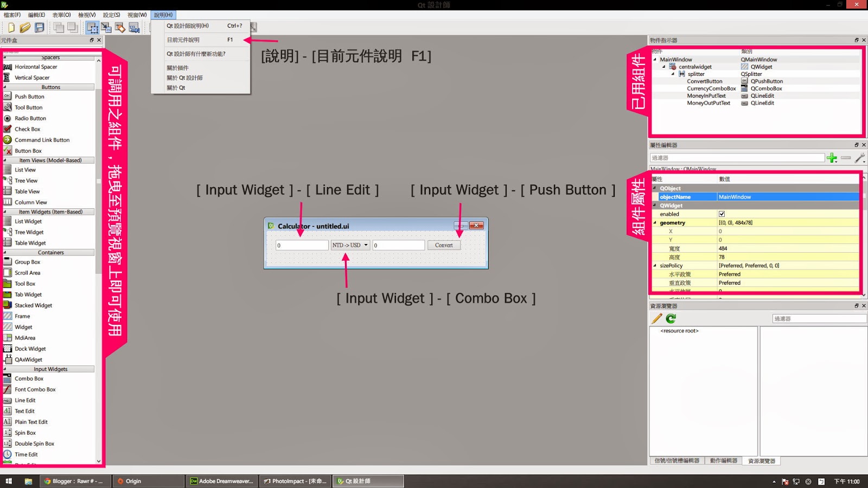Click the Open form folder icon
The width and height of the screenshot is (868, 488).
tap(25, 28)
